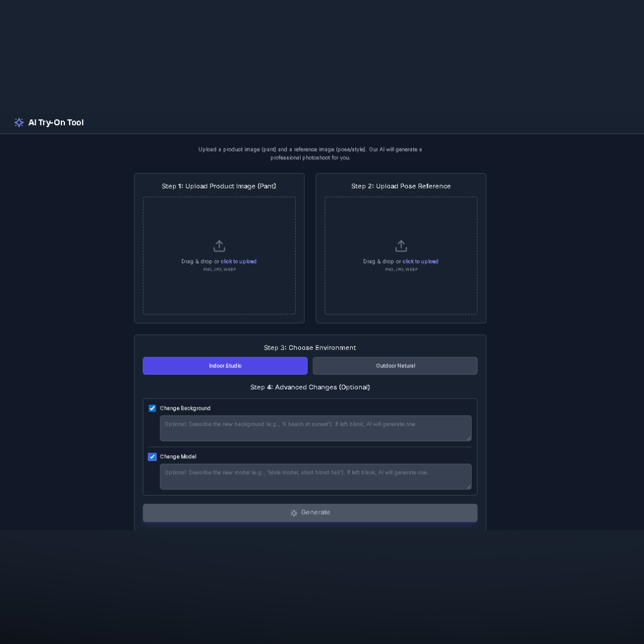This screenshot has width=644, height=644.
Task: Click the 'Change Background' label text
Action: (185, 408)
